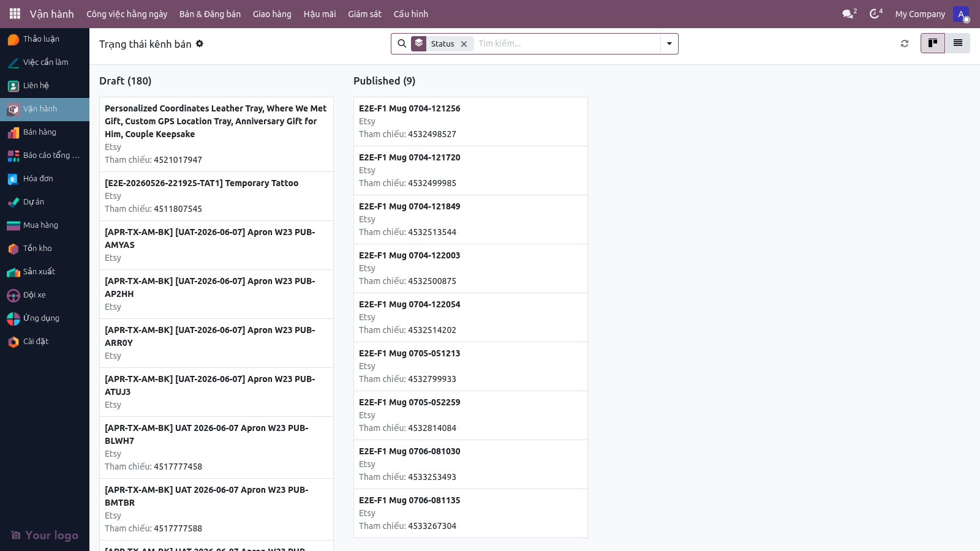Open E2E-F1 Mug 0704-122054 card
The image size is (980, 551).
tap(470, 317)
